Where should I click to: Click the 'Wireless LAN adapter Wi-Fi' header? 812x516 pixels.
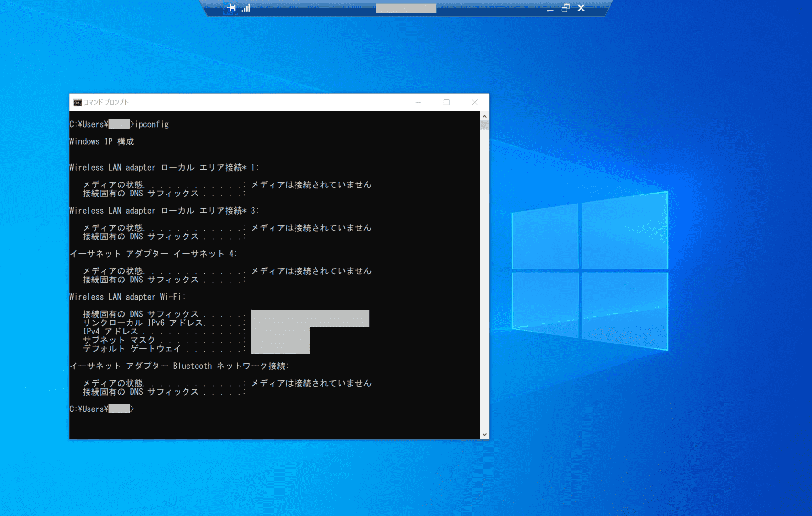tap(127, 297)
